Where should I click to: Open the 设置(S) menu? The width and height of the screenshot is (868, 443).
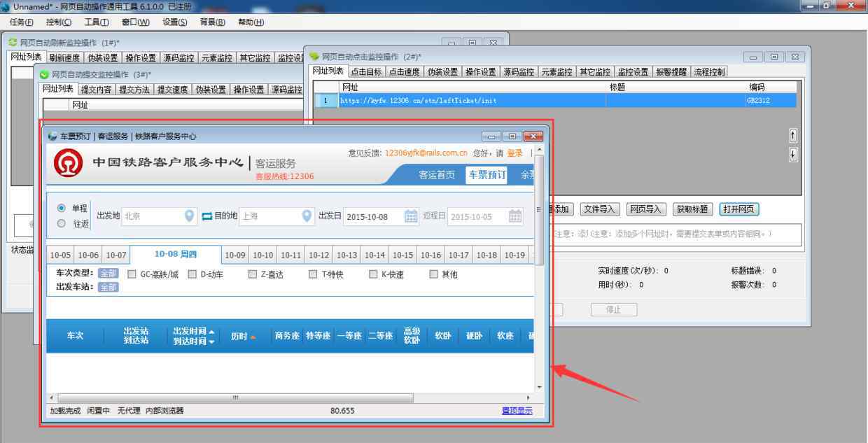(175, 22)
